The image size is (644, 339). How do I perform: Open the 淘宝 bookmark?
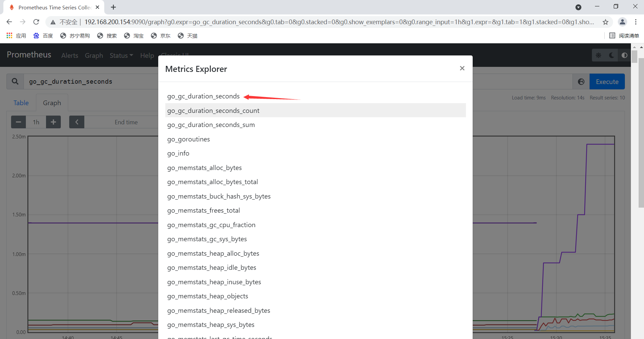click(134, 36)
